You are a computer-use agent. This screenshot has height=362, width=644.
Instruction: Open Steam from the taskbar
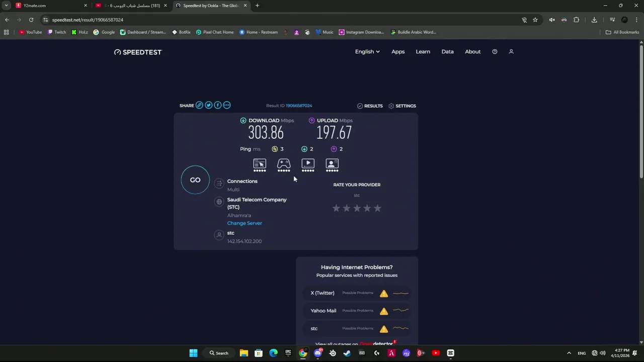347,353
